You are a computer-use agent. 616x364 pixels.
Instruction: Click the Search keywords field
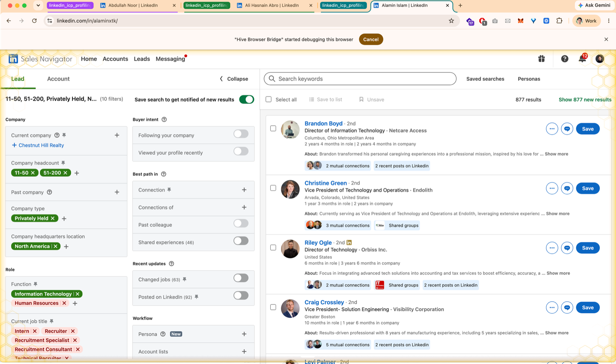pyautogui.click(x=360, y=79)
